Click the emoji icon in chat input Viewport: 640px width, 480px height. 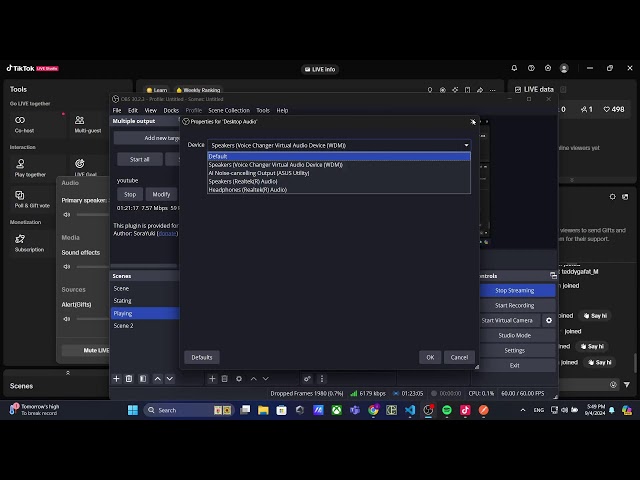[x=613, y=384]
